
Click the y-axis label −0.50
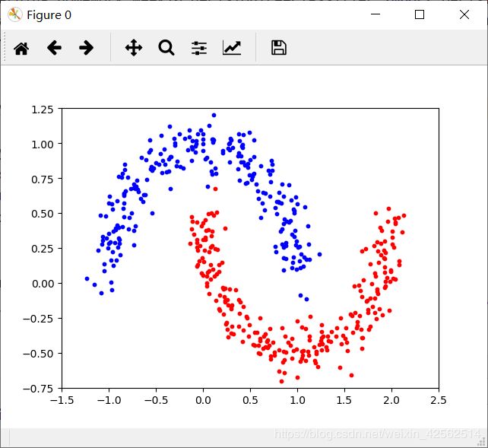[x=38, y=354]
